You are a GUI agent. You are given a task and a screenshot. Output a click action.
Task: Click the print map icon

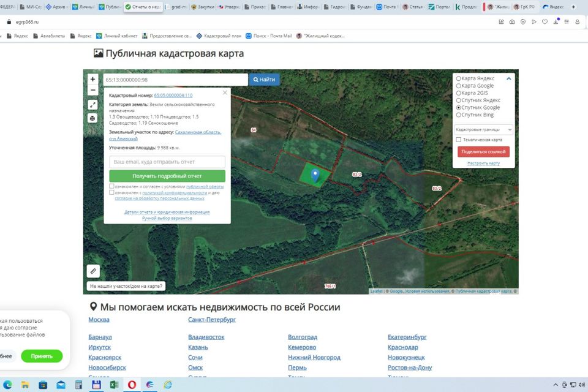[92, 118]
